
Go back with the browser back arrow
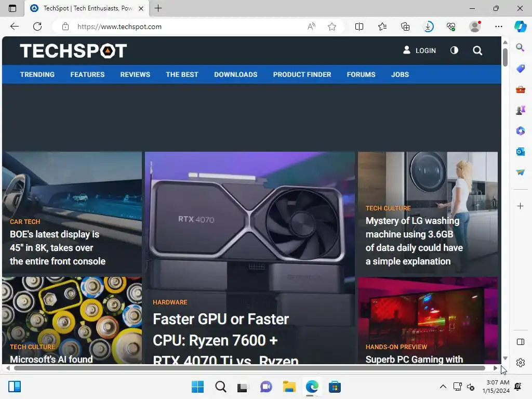[x=14, y=26]
